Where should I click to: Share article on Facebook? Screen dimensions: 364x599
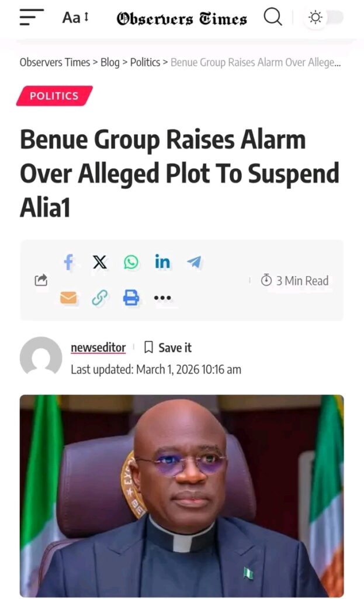pyautogui.click(x=68, y=263)
